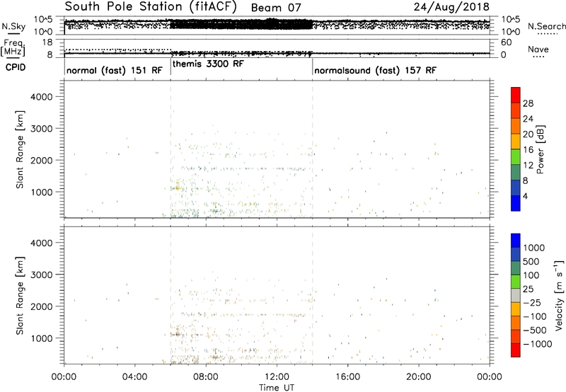The width and height of the screenshot is (566, 392).
Task: Click the '12:00' time axis tick label
Action: pyautogui.click(x=277, y=377)
